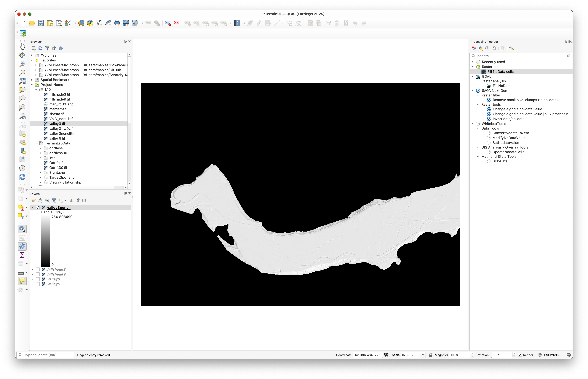The image size is (588, 379).
Task: Uncheck the valley3nonull layer visibility
Action: [x=38, y=207]
